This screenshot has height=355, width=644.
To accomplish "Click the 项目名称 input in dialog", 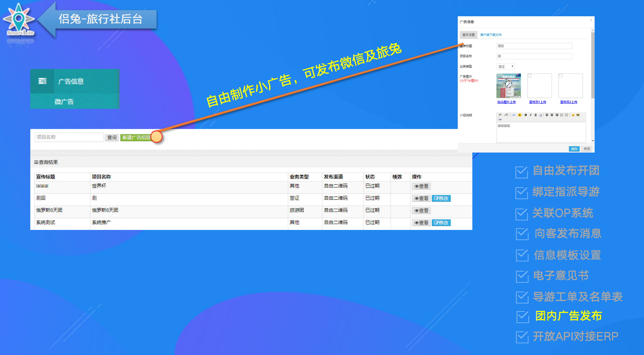I will click(x=534, y=56).
